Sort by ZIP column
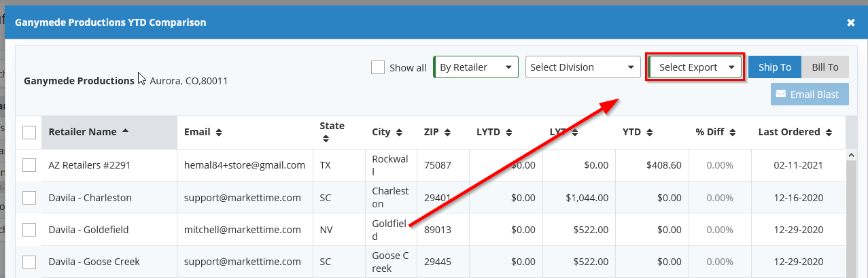Viewport: 868px width, 278px height. pos(442,132)
